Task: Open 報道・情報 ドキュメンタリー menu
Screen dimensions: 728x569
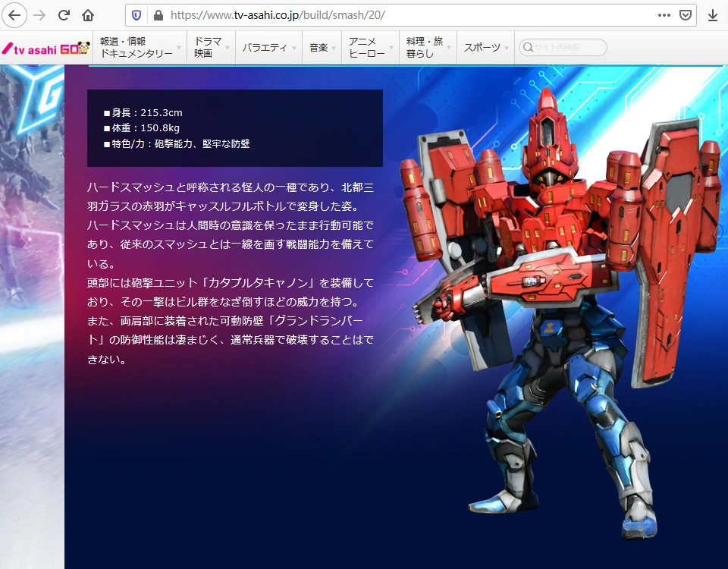Action: 140,47
